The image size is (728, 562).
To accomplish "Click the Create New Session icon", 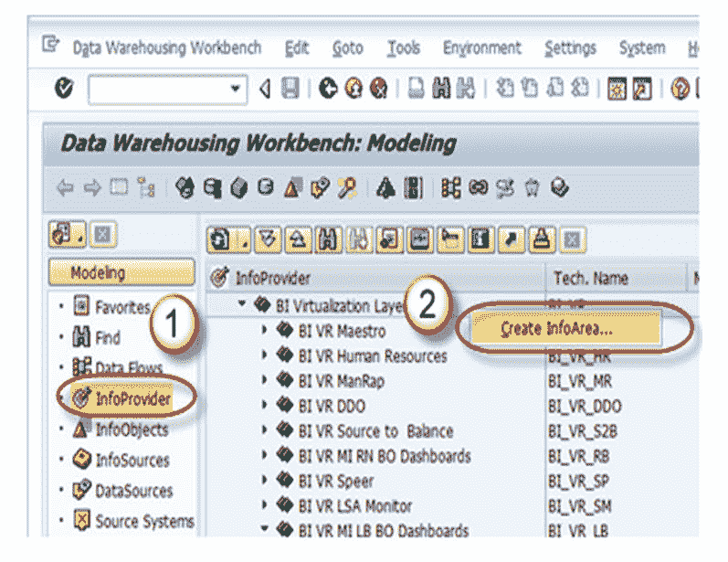I will pyautogui.click(x=617, y=89).
